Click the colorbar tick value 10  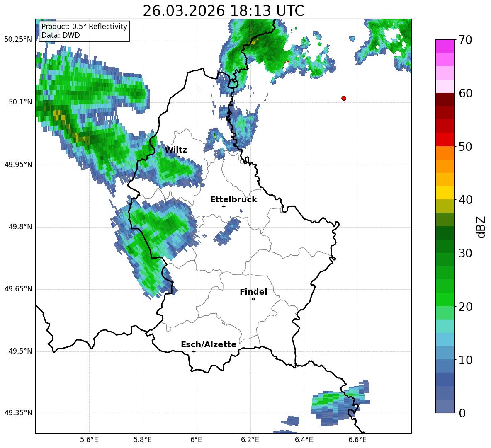465,360
